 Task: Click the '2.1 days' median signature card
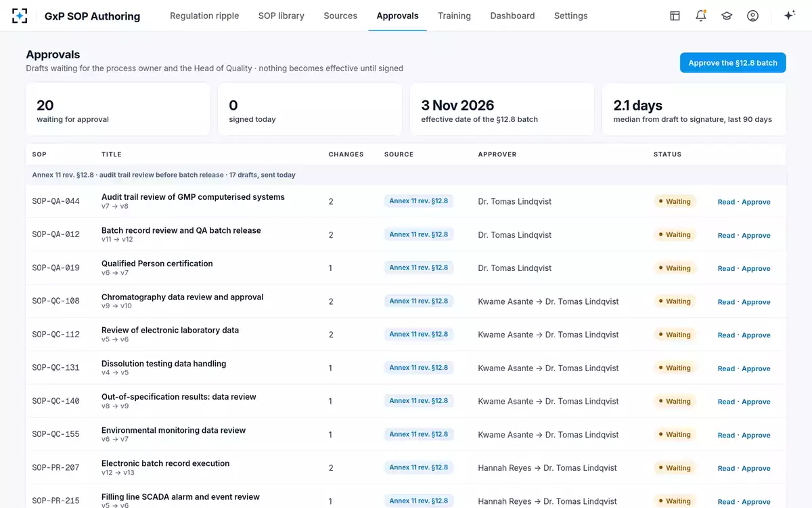694,110
